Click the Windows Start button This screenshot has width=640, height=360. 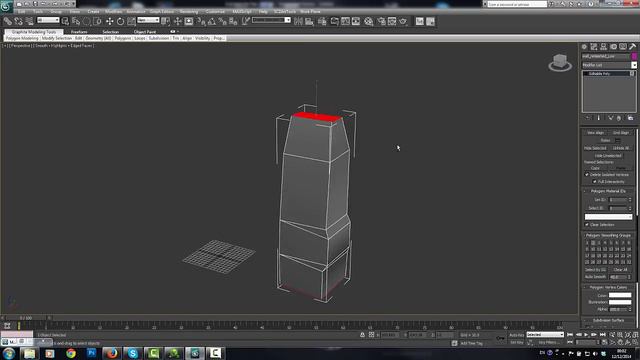coord(9,353)
